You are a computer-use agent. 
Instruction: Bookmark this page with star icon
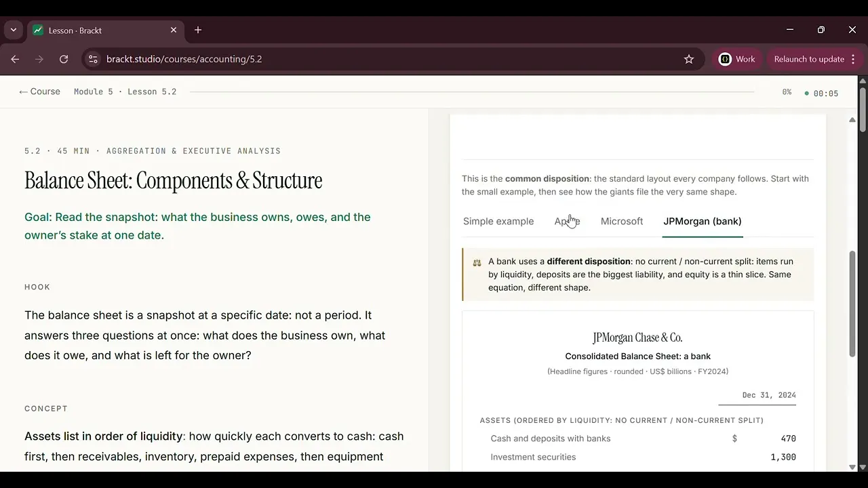[689, 59]
